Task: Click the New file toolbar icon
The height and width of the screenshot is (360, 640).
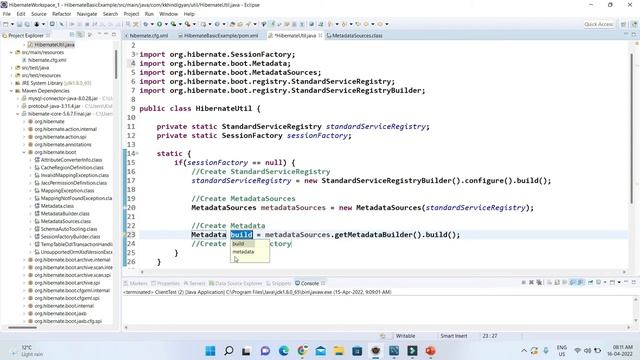Action: click(x=6, y=24)
